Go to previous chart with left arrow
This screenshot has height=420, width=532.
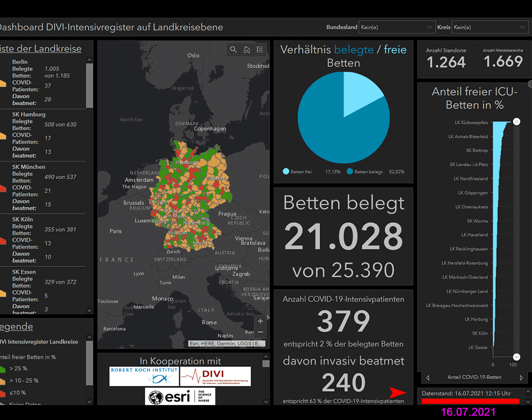coord(428,377)
